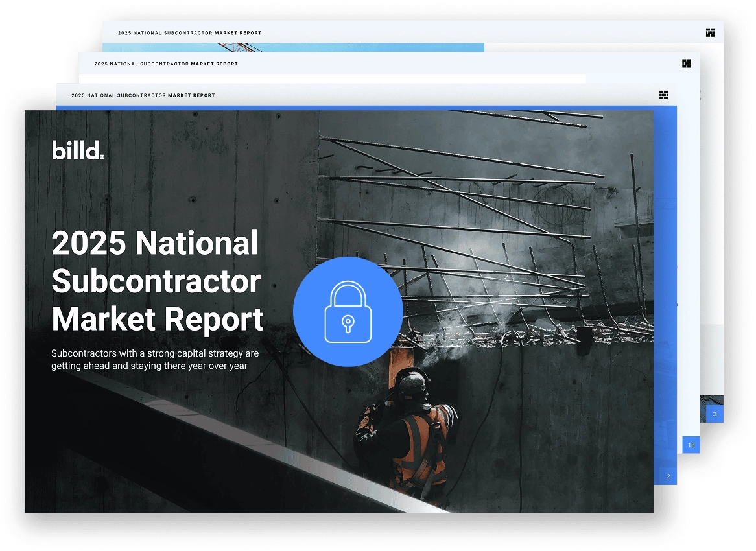Click brick icon on the page 2 sheet header
This screenshot has width=756, height=551.
click(x=663, y=95)
